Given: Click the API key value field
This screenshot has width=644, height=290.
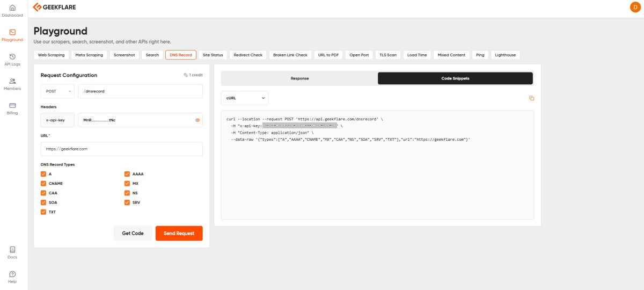Looking at the screenshot, I should click(140, 120).
